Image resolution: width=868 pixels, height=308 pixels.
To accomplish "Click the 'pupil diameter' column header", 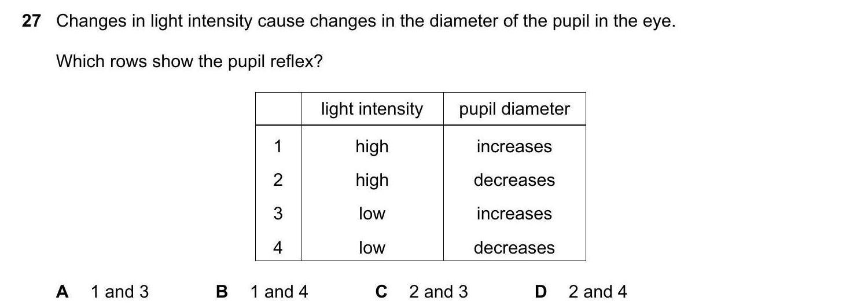I will point(514,109).
